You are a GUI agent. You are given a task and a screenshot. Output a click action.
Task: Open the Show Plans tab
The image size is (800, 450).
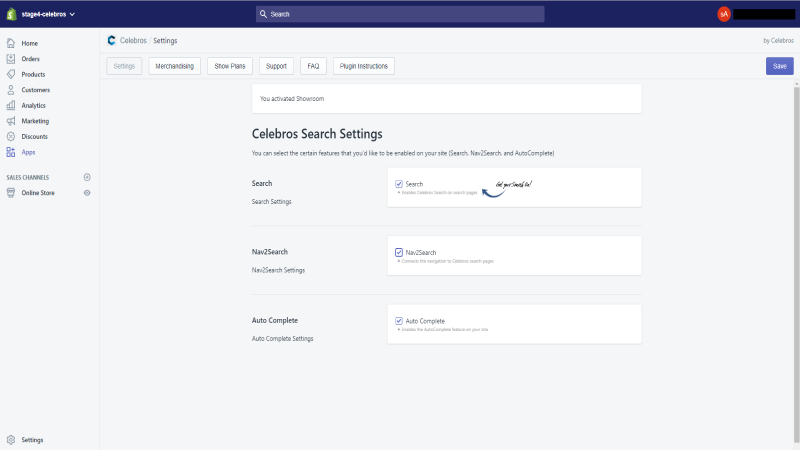(230, 66)
